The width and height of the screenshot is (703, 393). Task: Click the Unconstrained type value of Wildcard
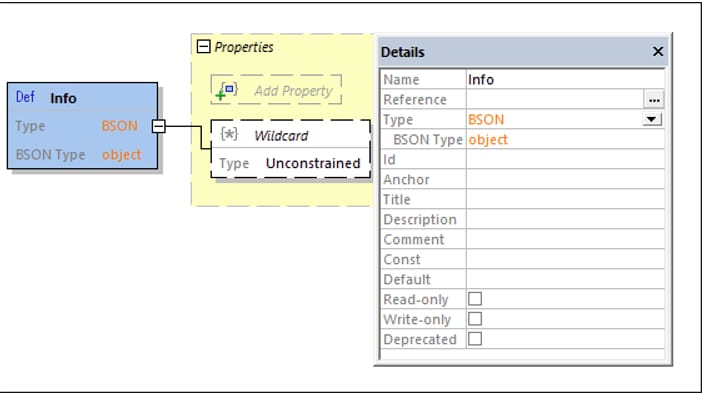[x=313, y=163]
